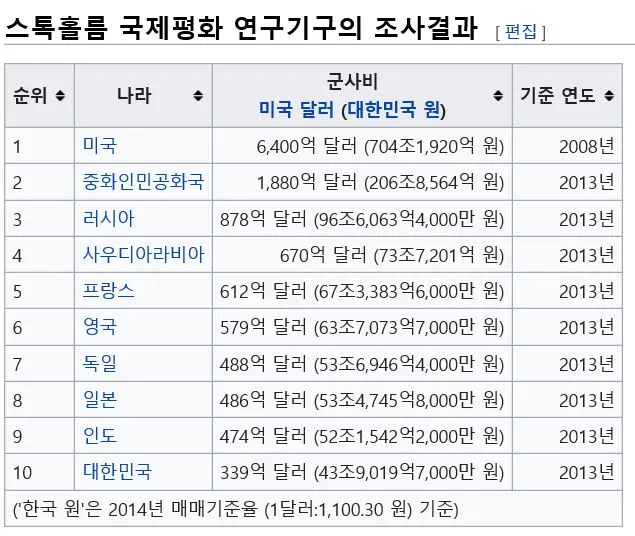Click the 나라 header text

(134, 96)
